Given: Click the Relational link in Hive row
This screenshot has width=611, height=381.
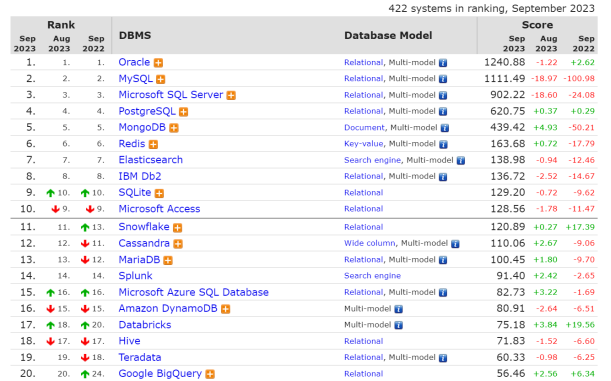Looking at the screenshot, I should [364, 341].
